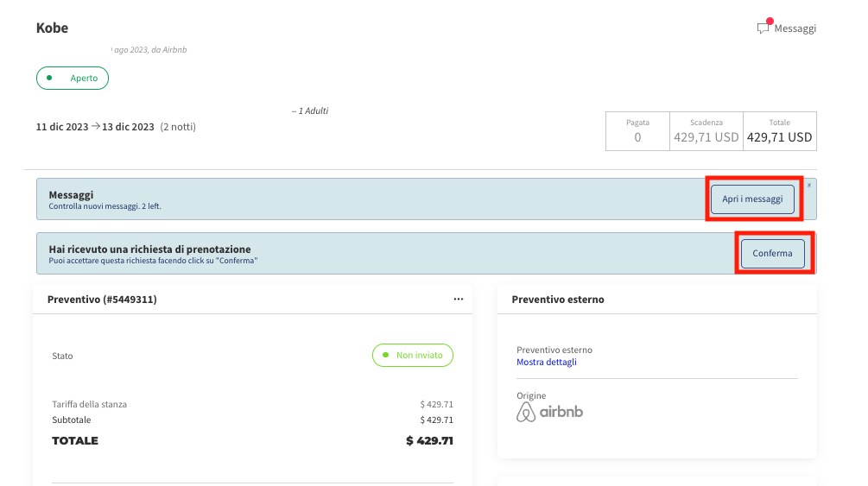Open Mostra dettagli link
This screenshot has height=486, width=868.
click(x=547, y=362)
